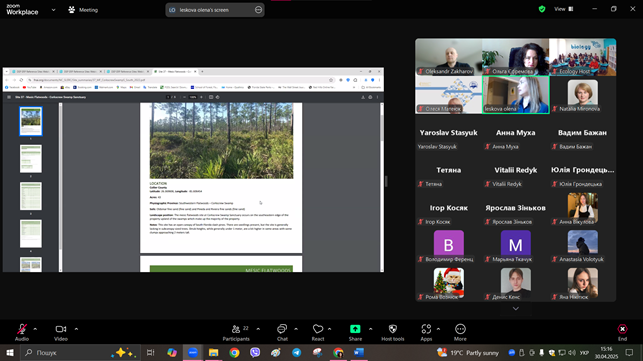643x361 pixels.
Task: Select Ieskova olena's highlighted video tile
Action: 515,94
